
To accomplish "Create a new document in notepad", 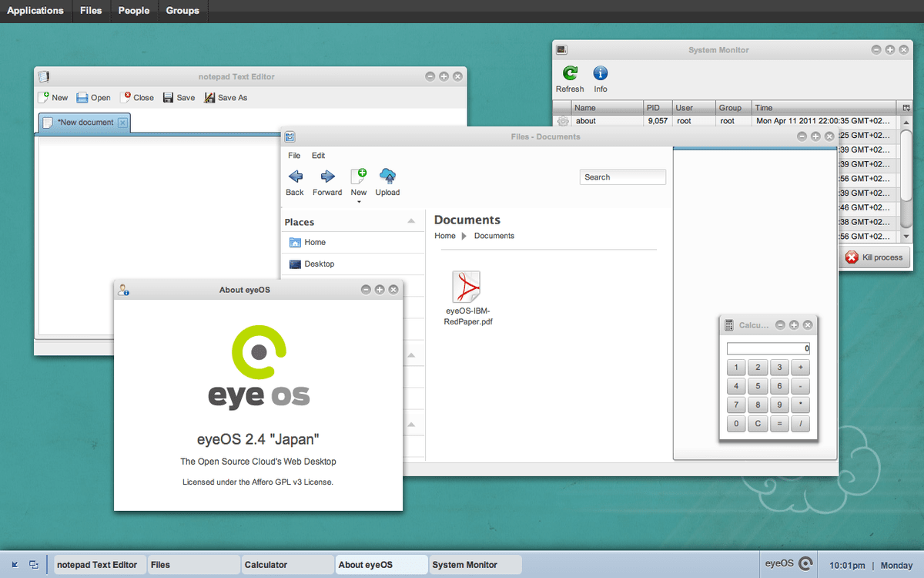I will pyautogui.click(x=52, y=97).
